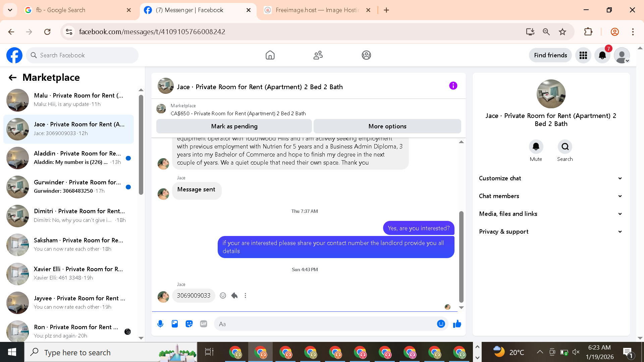Open the Facebook notifications bell
The image size is (644, 362).
(x=602, y=55)
